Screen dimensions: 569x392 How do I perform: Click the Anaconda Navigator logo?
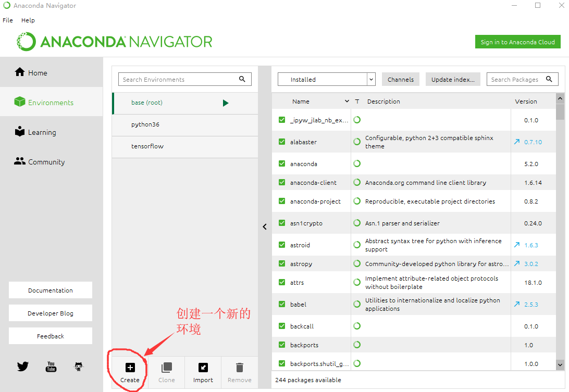point(114,42)
